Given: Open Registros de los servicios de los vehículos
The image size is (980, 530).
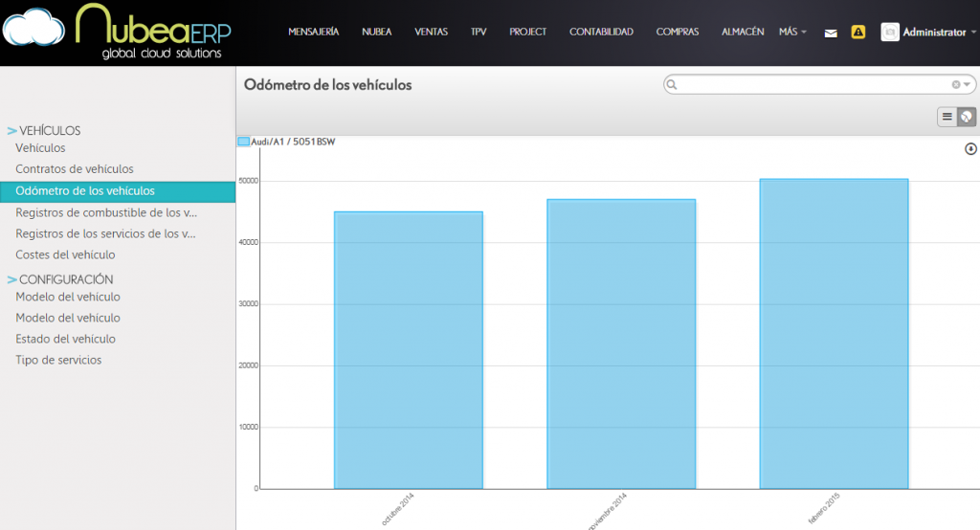Looking at the screenshot, I should pos(105,233).
